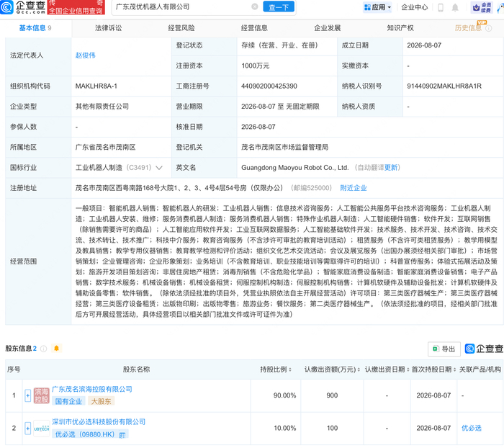This screenshot has width=504, height=448.
Task: Click the 优必选 (09880.HK) stock tag
Action: coord(90,434)
